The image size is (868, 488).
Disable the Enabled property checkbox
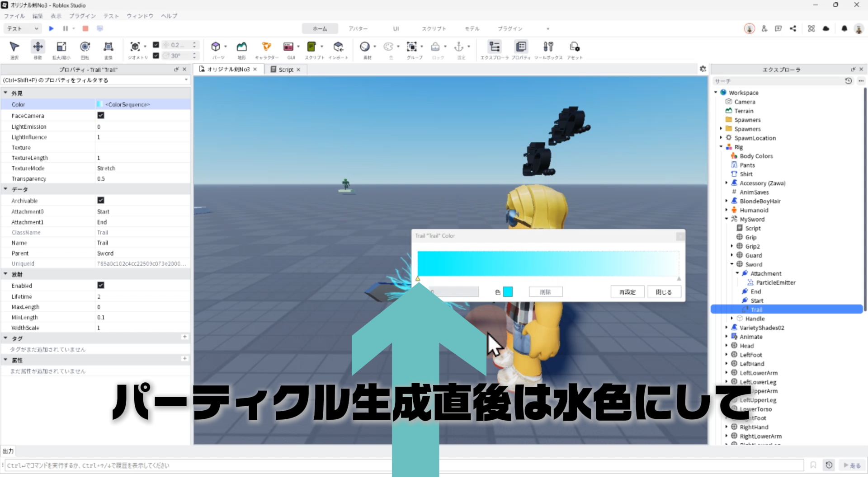[x=101, y=285]
